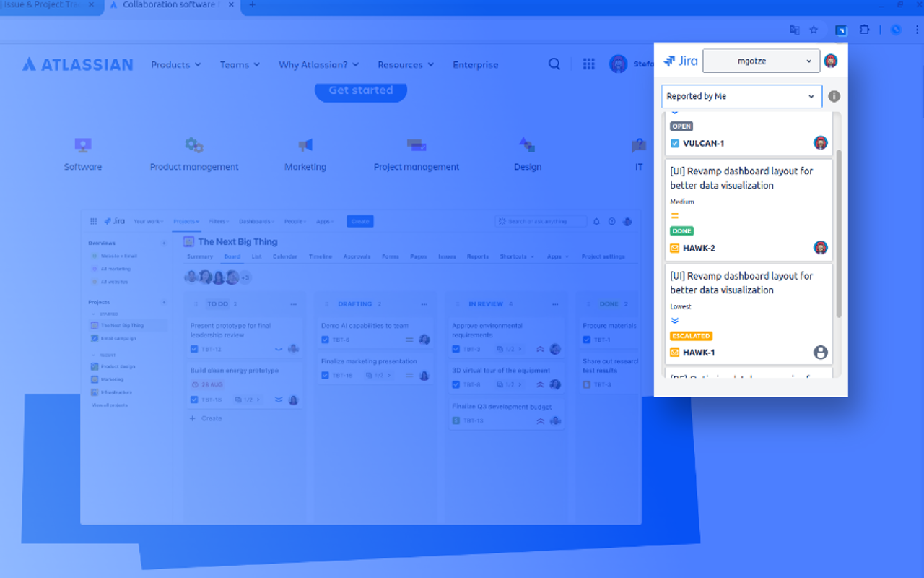Open the Projects dropdown in the Jira preview
924x578 pixels.
point(186,221)
